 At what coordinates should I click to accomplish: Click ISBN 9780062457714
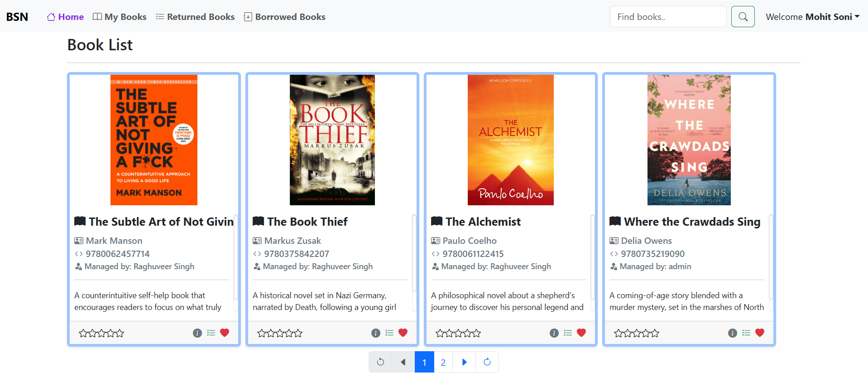pyautogui.click(x=118, y=254)
